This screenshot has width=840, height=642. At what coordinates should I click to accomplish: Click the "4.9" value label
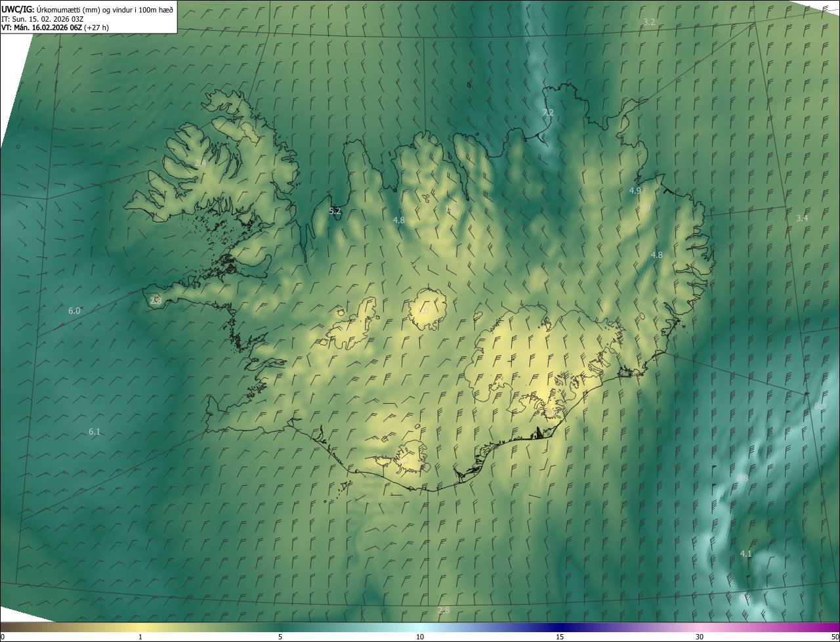[x=635, y=191]
